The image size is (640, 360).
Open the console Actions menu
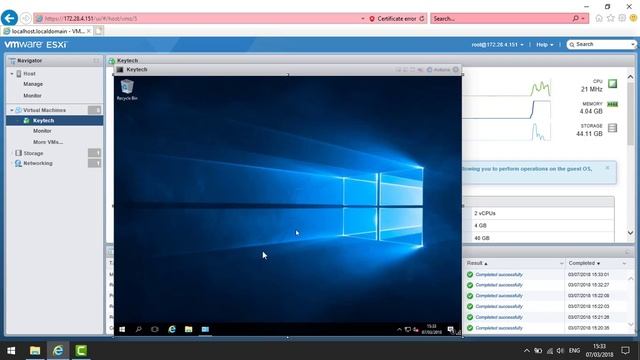click(438, 70)
